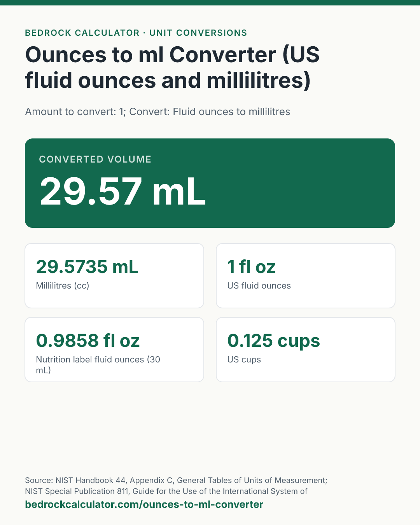Click the 'Source: NIST Handbook 44' citation line
This screenshot has height=525, width=420.
point(176,480)
